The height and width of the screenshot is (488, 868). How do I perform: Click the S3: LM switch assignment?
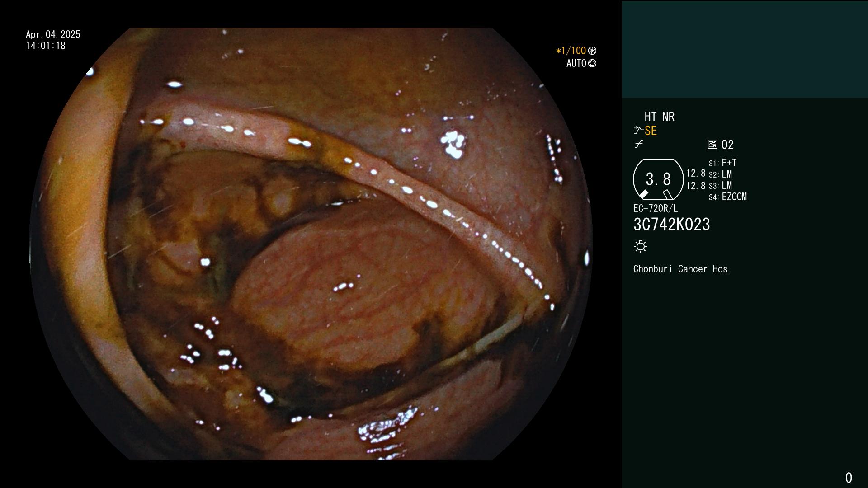721,185
